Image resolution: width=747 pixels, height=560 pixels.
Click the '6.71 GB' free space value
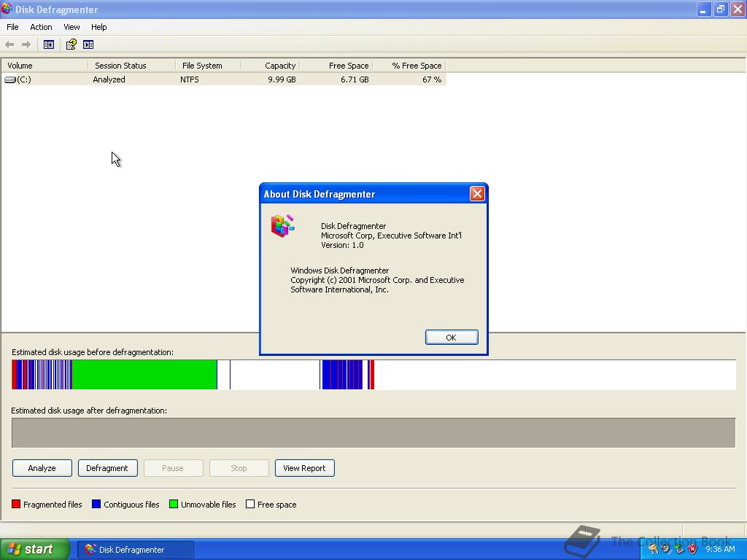(355, 79)
